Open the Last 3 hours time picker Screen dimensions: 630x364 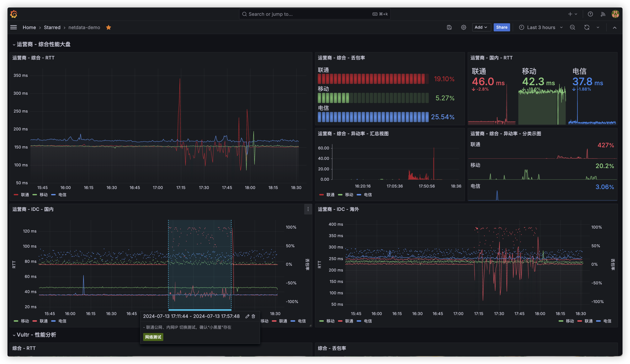[541, 27]
